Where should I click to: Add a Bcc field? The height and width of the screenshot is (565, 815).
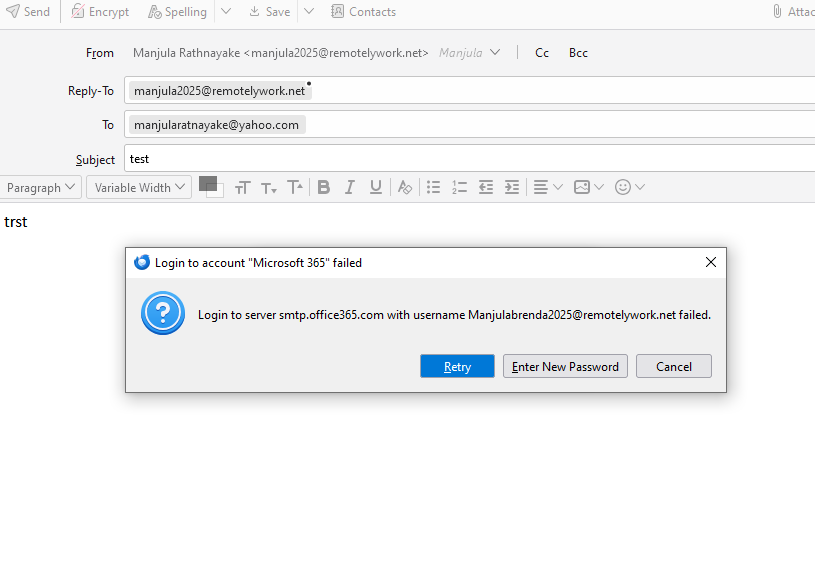coord(578,52)
